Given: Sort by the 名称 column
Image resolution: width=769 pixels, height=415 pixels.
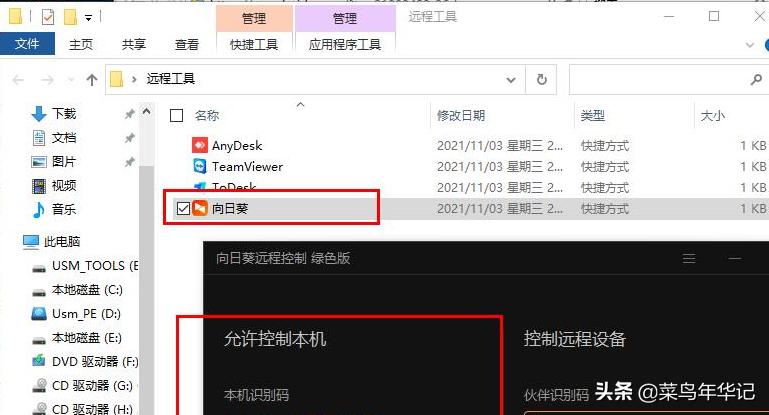Looking at the screenshot, I should click(206, 116).
